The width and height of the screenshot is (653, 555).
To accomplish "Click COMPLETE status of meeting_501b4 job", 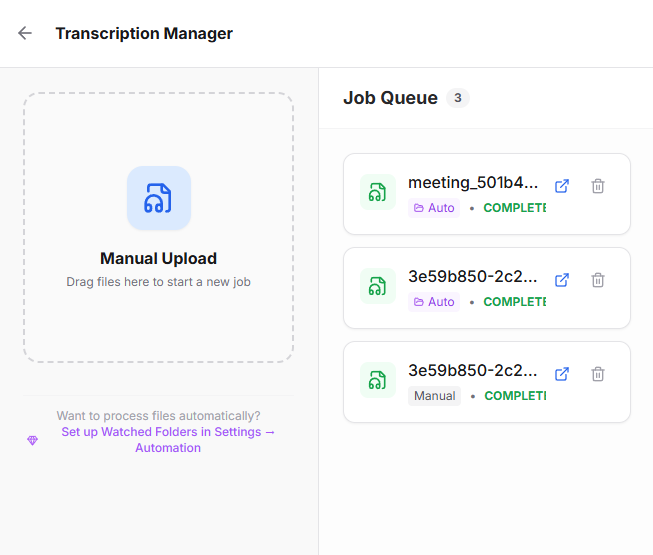I will tap(515, 208).
